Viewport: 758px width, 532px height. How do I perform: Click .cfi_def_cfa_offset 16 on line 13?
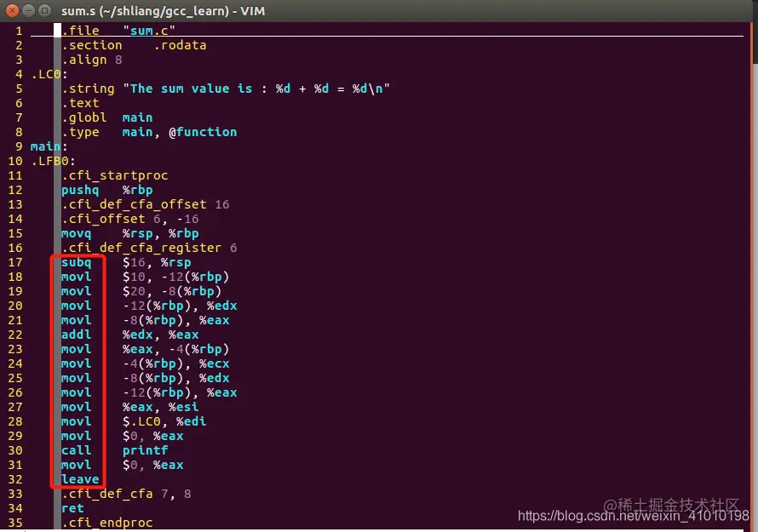point(146,204)
